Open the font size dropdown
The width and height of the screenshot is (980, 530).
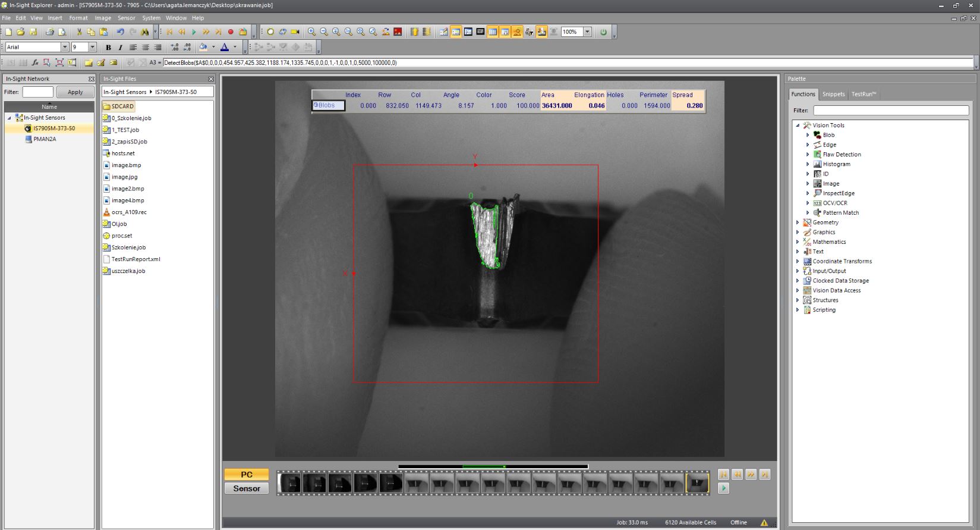pos(92,47)
